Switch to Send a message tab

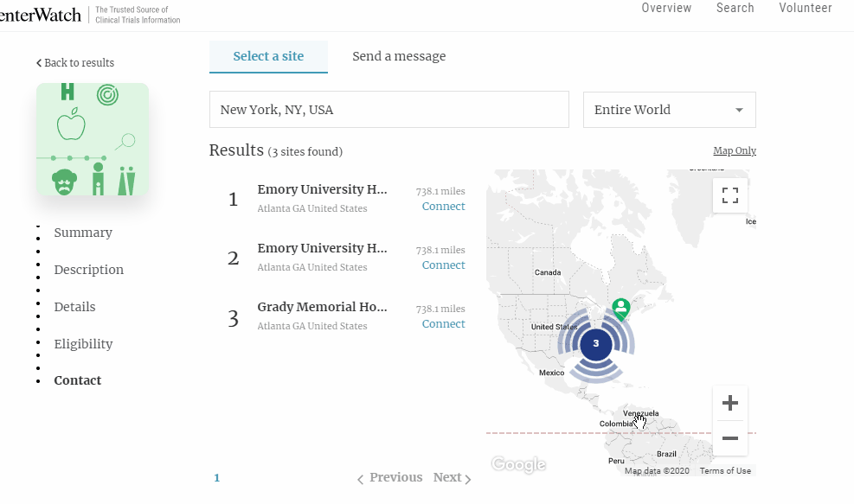(x=399, y=56)
